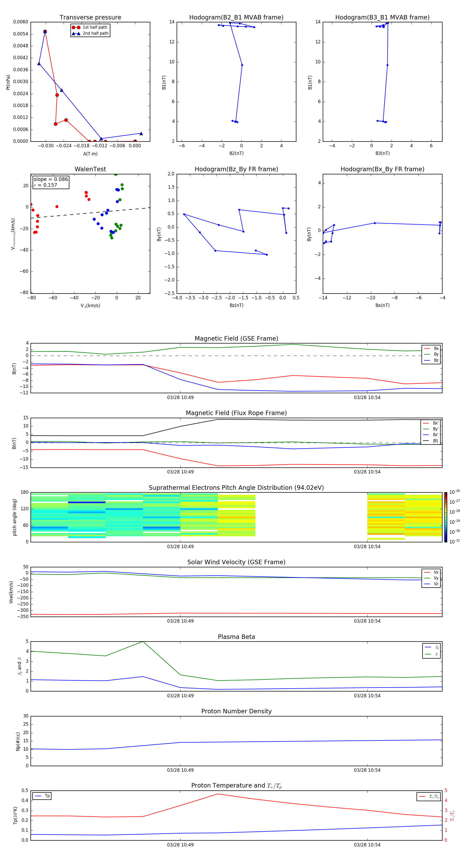Image resolution: width=473 pixels, height=868 pixels.
Task: Click the 'Magnetic Field (GSE Frame)' title
Action: coord(236,339)
